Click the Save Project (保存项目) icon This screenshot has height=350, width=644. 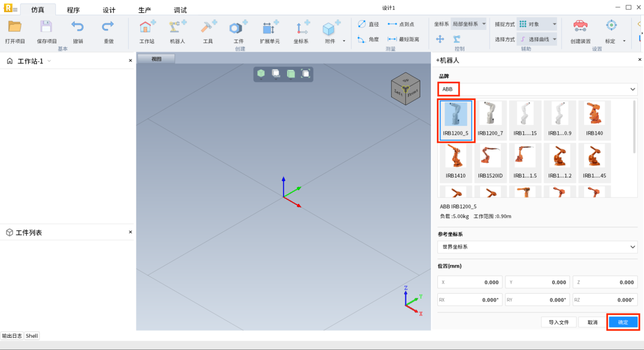point(46,27)
